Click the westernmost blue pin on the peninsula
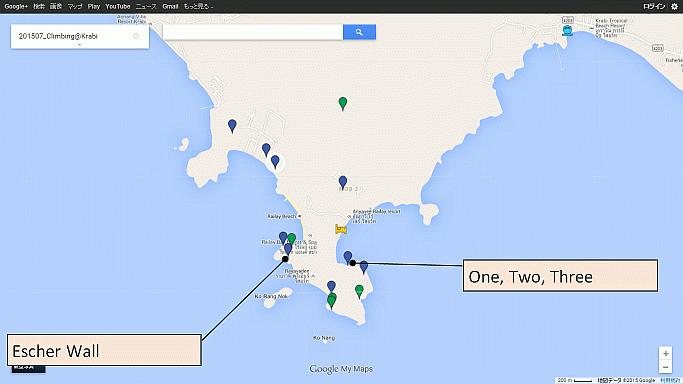 coord(232,126)
